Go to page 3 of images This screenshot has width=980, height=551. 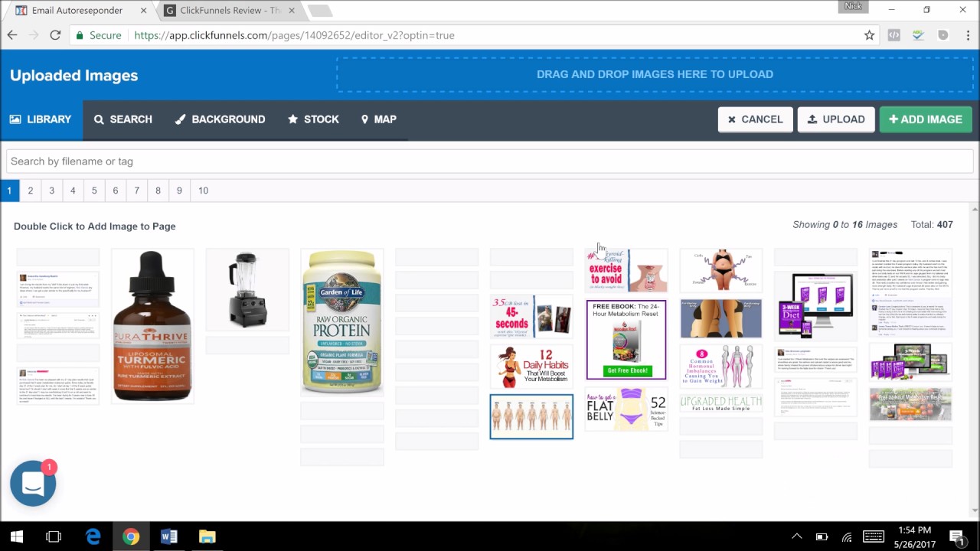(52, 191)
